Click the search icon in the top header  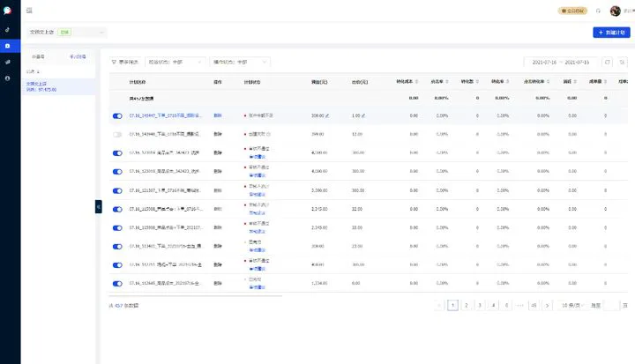(599, 11)
